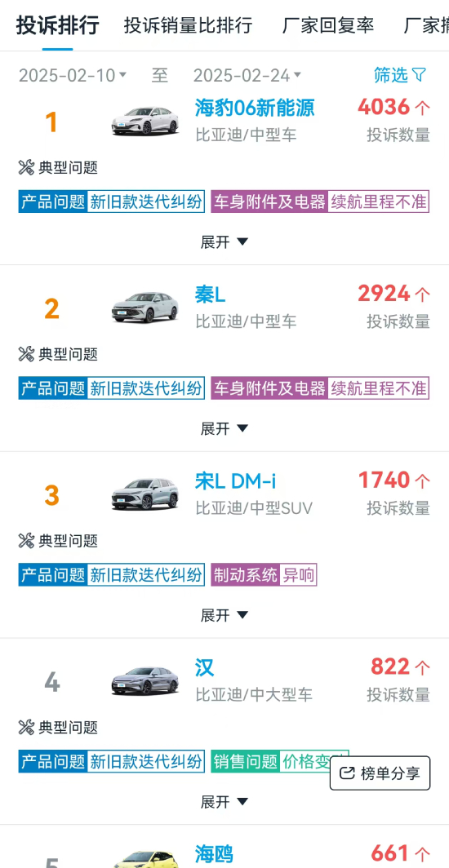Open 宋L DM-i car title link

[235, 481]
